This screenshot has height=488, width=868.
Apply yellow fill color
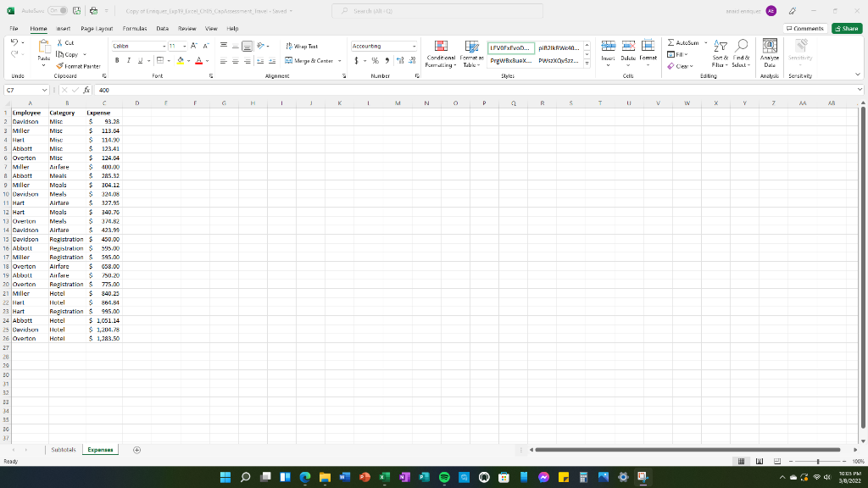pos(181,61)
